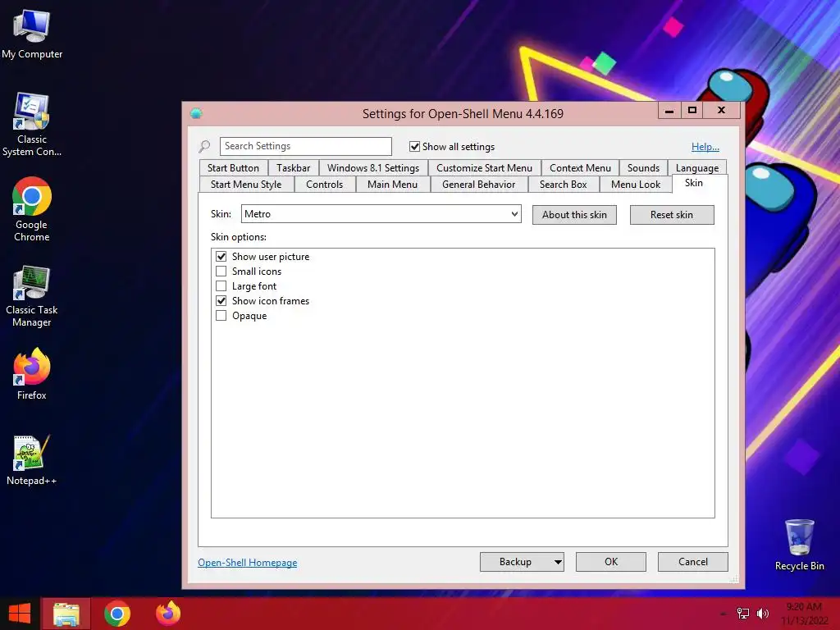Expand the Skin dropdown showing Metro
840x630 pixels.
pos(381,214)
